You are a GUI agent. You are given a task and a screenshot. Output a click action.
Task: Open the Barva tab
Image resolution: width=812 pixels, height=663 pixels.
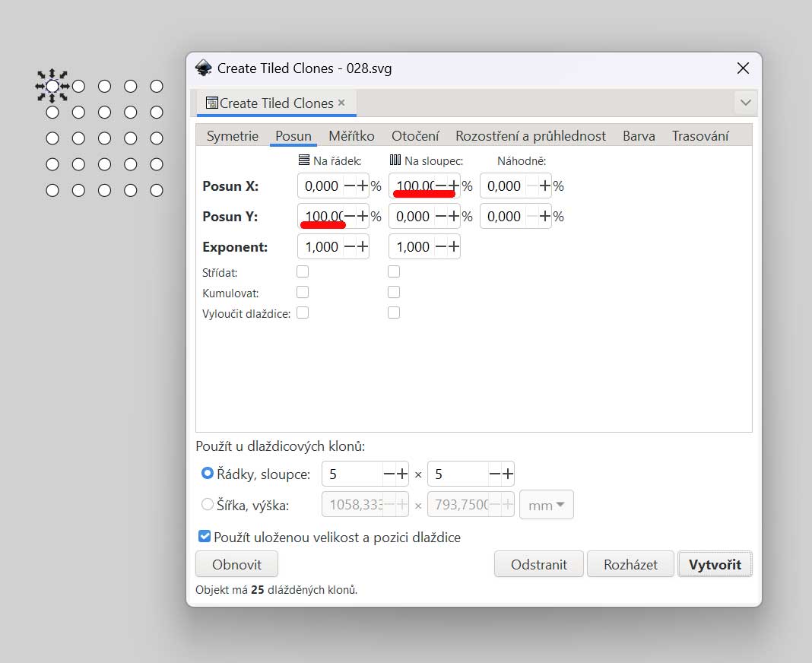tap(639, 136)
